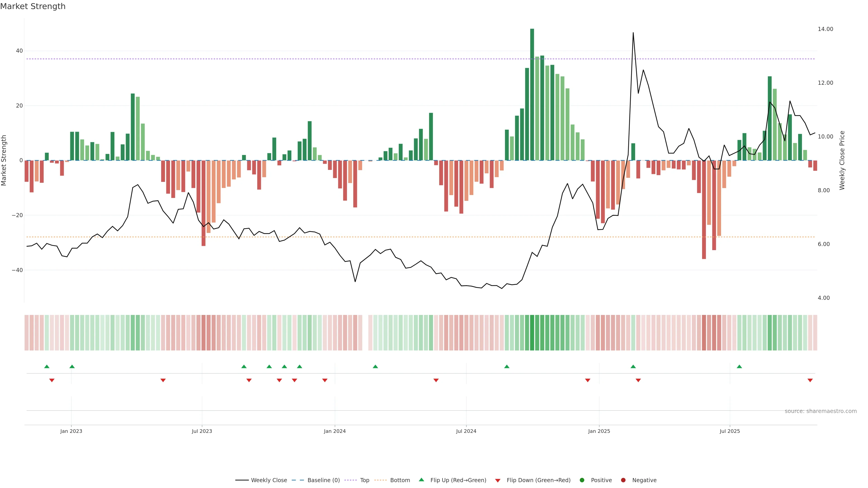Viewport: 868px width, 488px height.
Task: Click the first green flip-up triangle marker
Action: [x=47, y=366]
